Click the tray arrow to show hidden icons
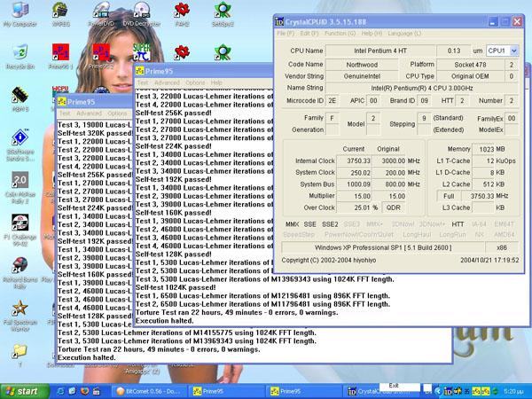Screen dimensions: 532x399 pos(438,391)
